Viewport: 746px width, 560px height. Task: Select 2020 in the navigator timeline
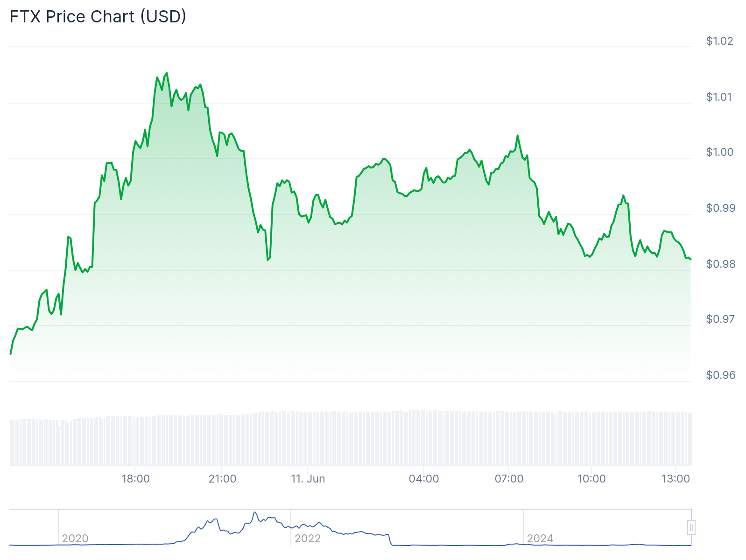point(75,539)
